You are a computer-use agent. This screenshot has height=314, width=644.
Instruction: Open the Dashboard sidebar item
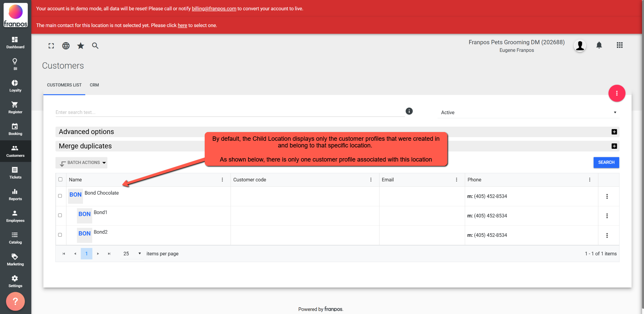point(15,43)
